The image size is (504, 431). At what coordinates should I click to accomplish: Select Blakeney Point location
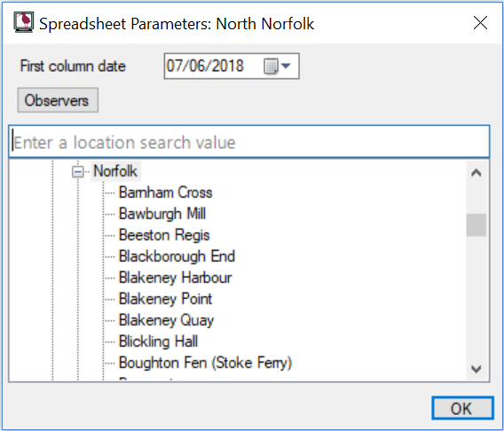[x=166, y=299]
